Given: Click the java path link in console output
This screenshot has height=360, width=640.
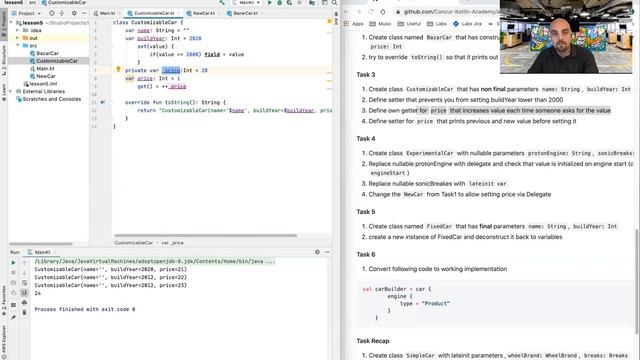Looking at the screenshot, I should 155,261.
